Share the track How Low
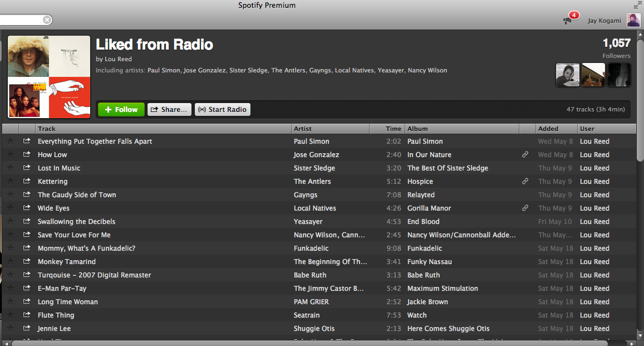 pos(27,154)
